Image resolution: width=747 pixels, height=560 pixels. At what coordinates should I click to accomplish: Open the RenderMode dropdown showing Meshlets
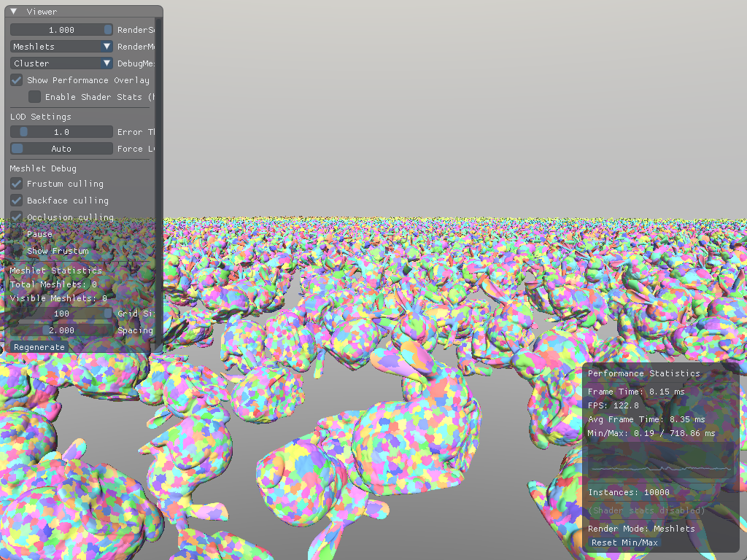(x=62, y=47)
